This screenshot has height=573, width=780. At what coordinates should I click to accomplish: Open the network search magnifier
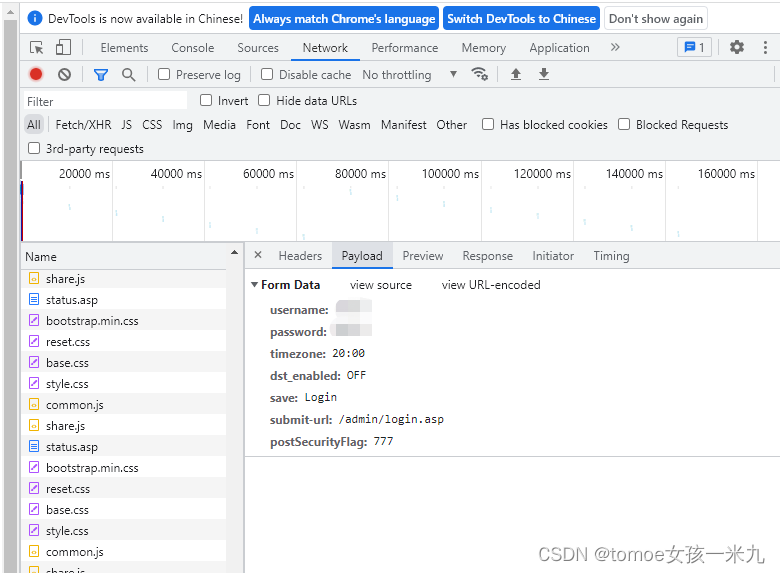pyautogui.click(x=128, y=75)
